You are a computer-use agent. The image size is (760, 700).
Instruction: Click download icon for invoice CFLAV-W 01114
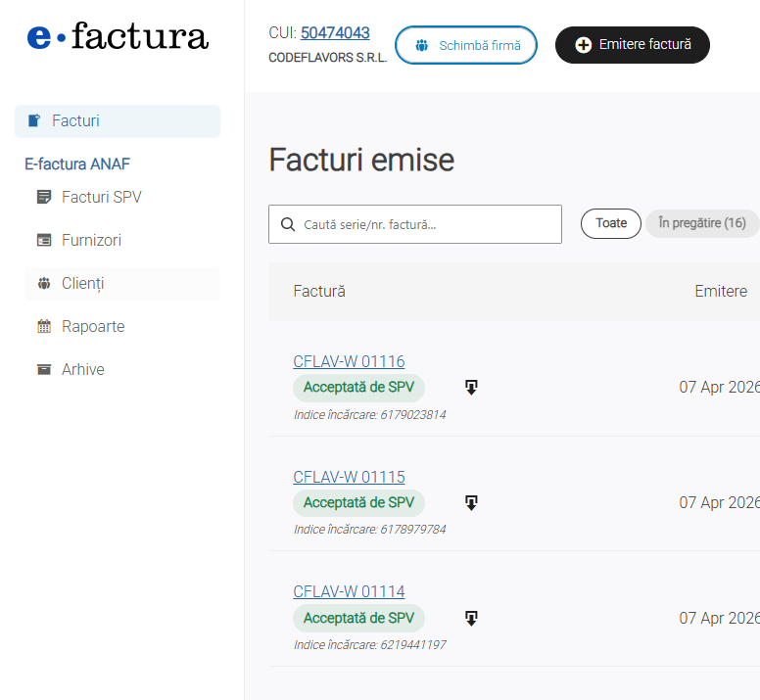click(x=471, y=619)
